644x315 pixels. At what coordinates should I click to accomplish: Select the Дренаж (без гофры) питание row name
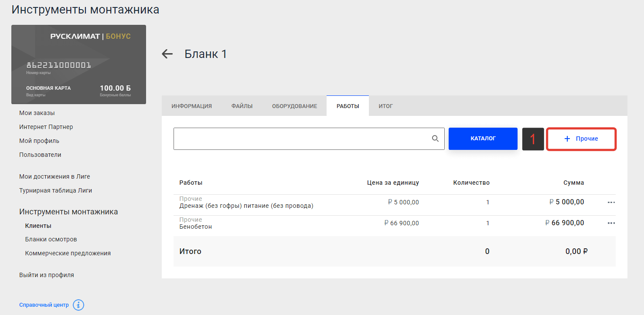click(246, 206)
